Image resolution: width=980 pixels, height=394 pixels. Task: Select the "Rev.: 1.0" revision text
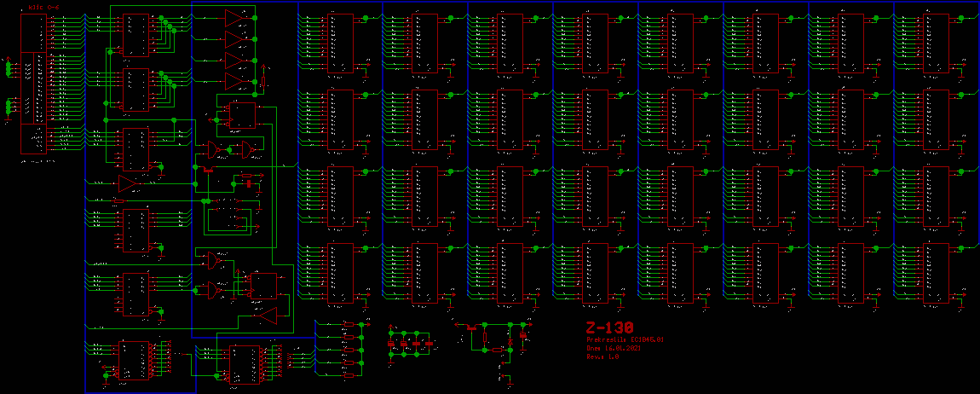pyautogui.click(x=602, y=357)
